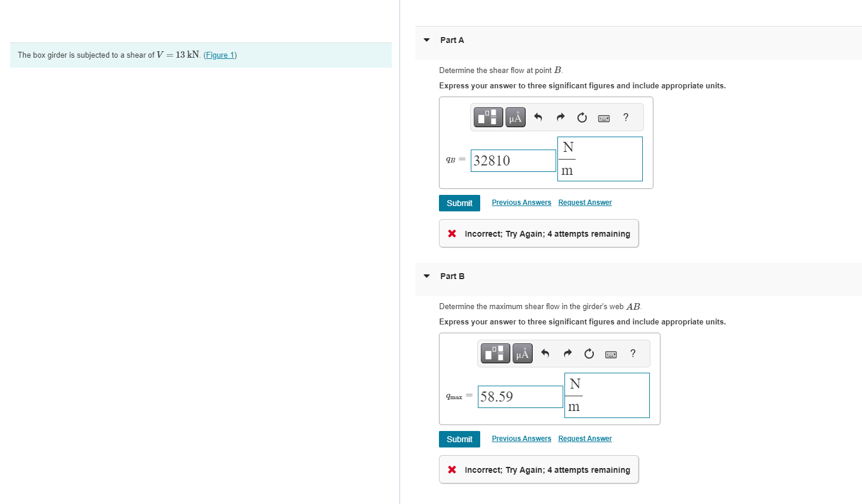The image size is (862, 504).
Task: Show keyboard shortcuts for Part B
Action: (x=611, y=354)
